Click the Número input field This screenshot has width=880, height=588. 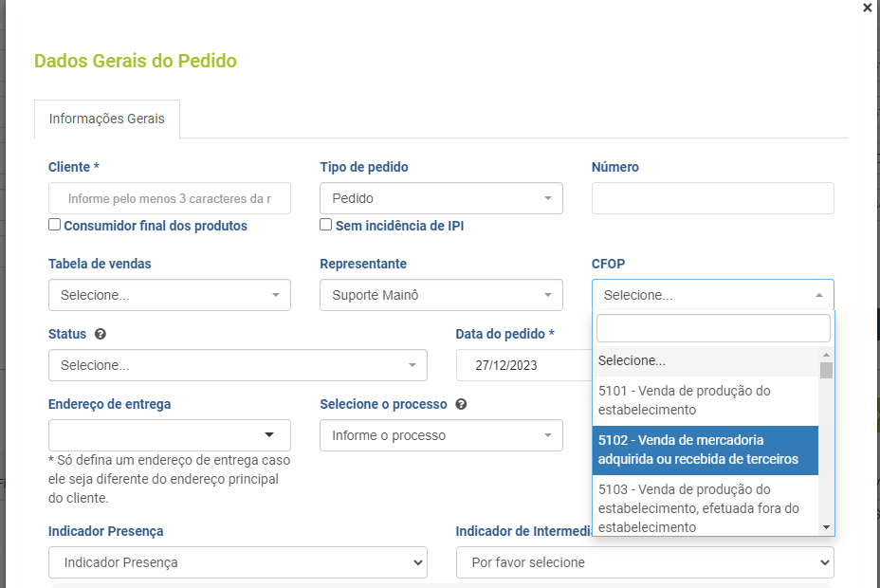tap(713, 198)
